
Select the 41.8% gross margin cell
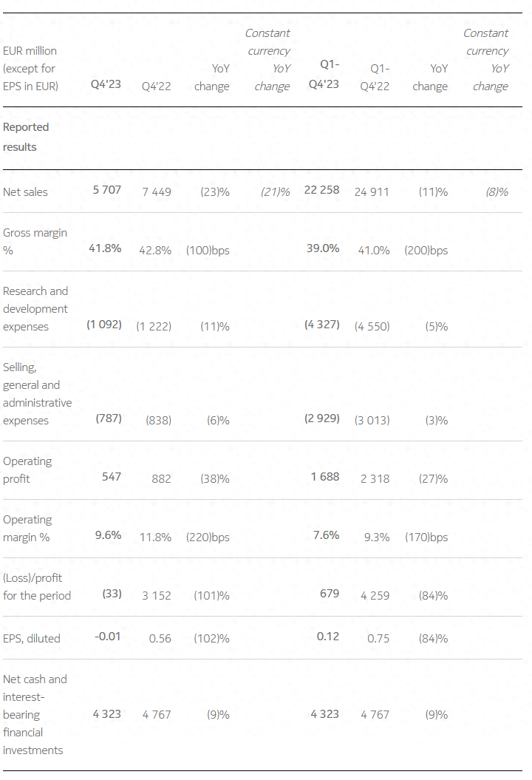105,249
